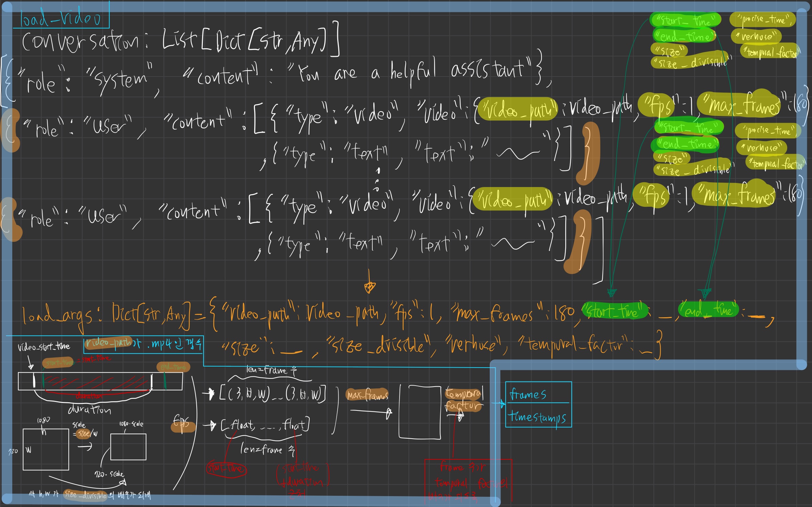Click the orange-highlighted "max_frames" label near bottom

pyautogui.click(x=367, y=395)
